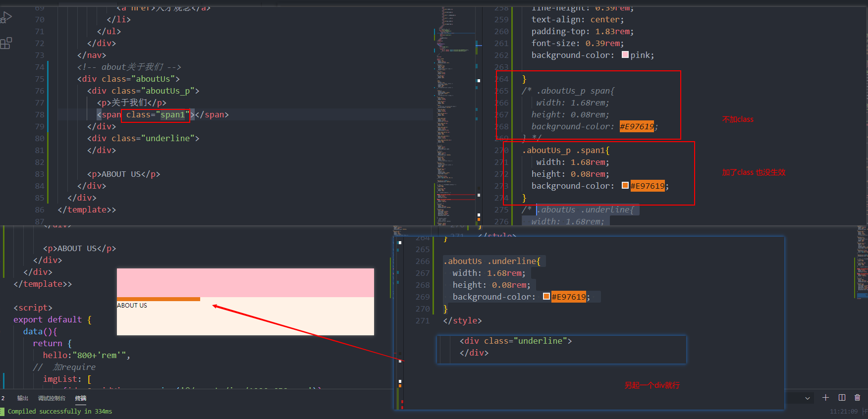This screenshot has width=868, height=419.
Task: Open orange #E97619 swatch on line 269
Action: [x=546, y=297]
